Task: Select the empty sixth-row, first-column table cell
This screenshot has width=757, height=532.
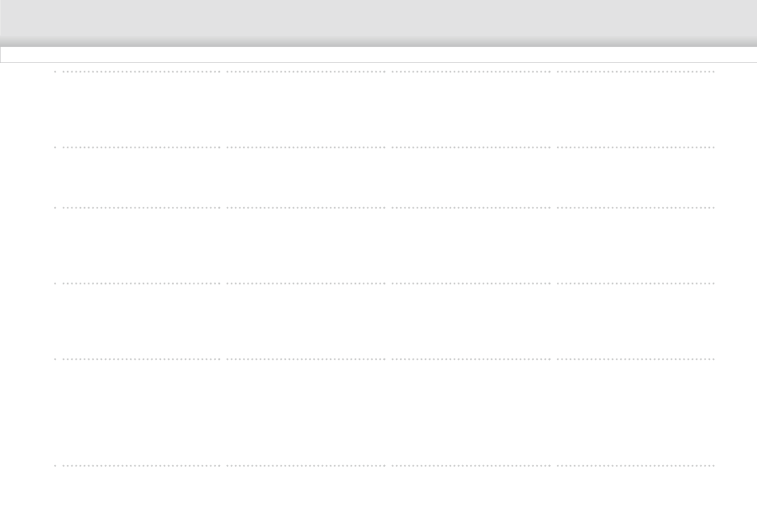Action: 138,499
